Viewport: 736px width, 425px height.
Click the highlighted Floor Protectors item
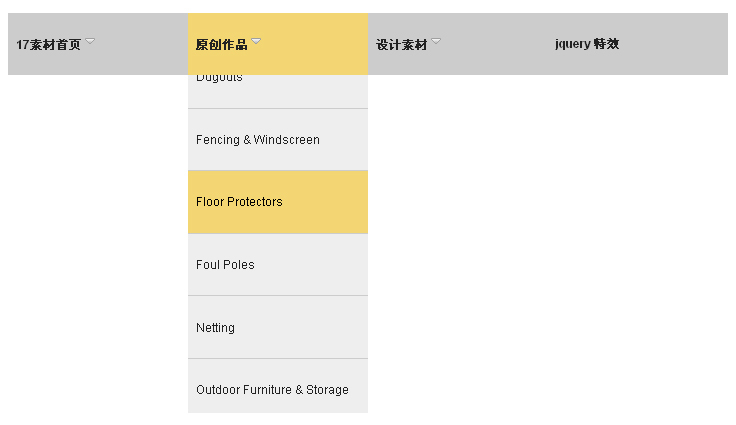coord(240,202)
